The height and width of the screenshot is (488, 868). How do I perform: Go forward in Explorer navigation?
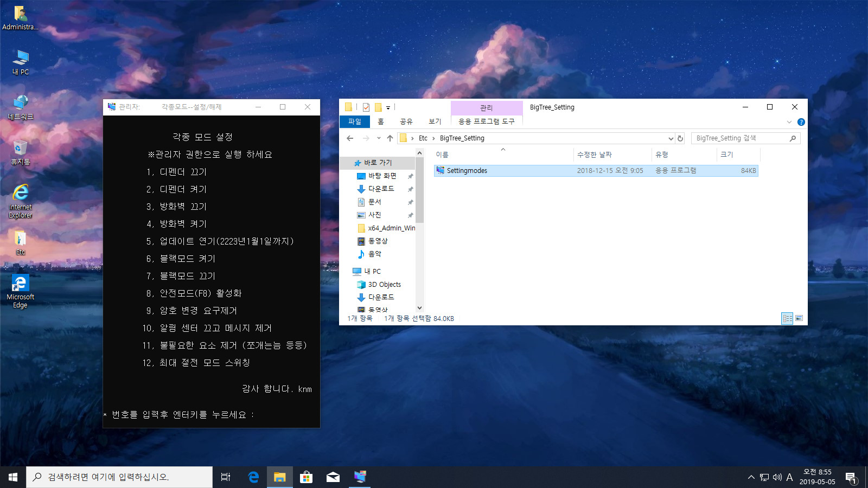(x=366, y=138)
